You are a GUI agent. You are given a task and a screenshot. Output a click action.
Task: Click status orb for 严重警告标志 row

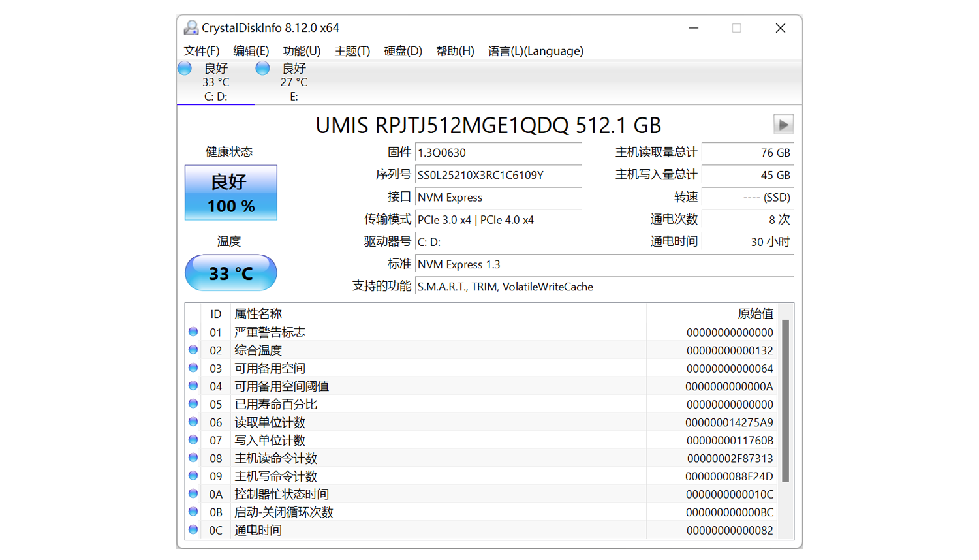click(193, 332)
